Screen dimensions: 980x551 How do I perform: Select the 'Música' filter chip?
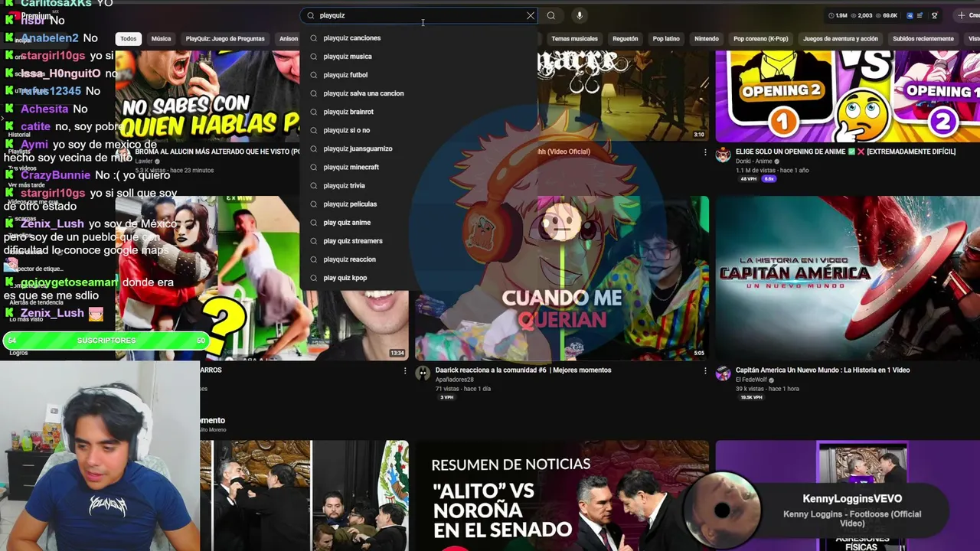pyautogui.click(x=161, y=38)
